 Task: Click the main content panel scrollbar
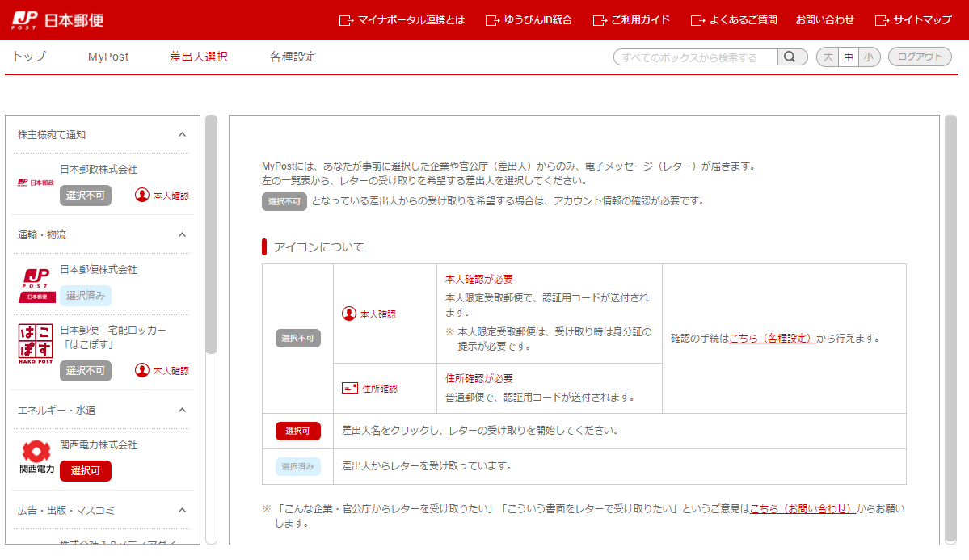(950, 327)
